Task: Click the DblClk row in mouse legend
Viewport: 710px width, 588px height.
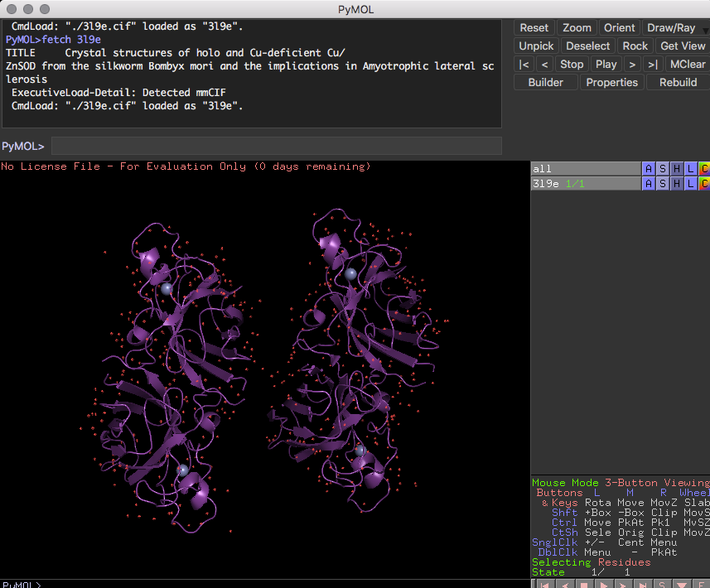Action: (607, 552)
